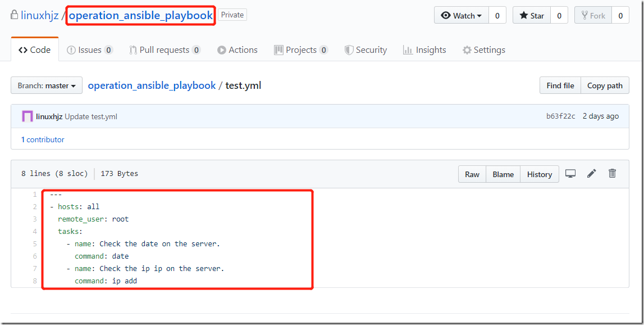Open the Security tab
The image size is (644, 325).
pos(366,50)
